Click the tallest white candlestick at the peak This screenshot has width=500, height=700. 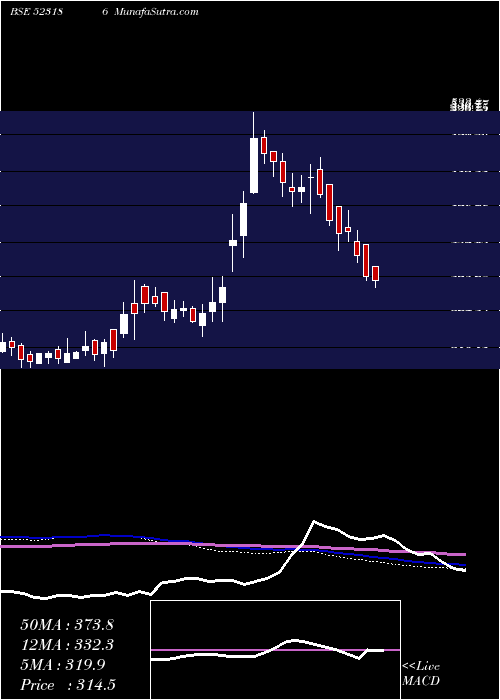coord(254,165)
